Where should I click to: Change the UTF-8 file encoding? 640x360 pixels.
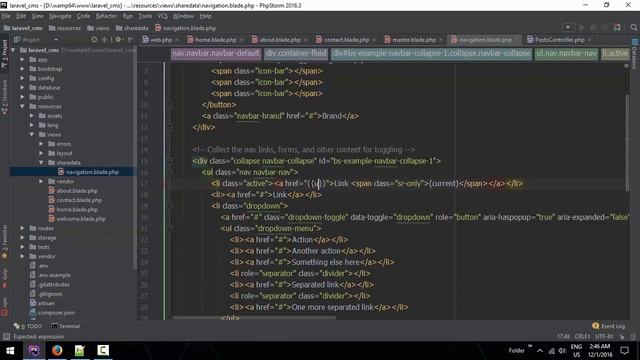click(x=604, y=336)
